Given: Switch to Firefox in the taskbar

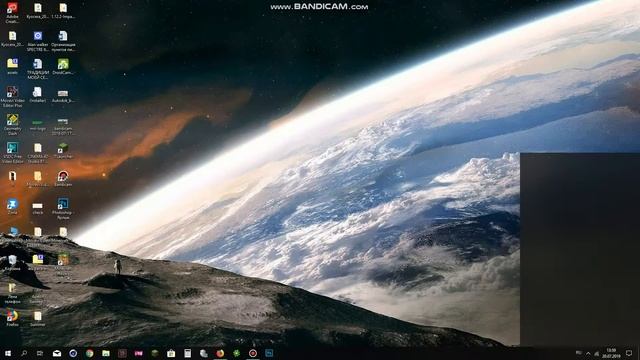Looking at the screenshot, I should coord(220,353).
